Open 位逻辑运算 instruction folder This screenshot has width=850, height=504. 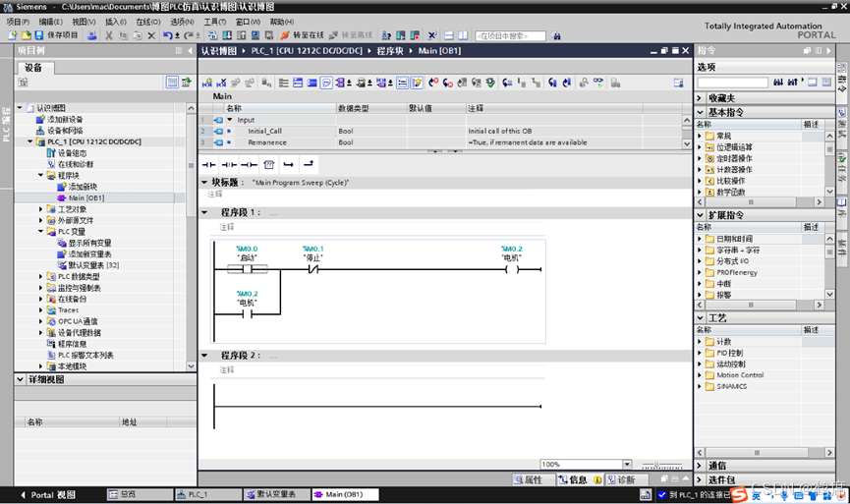[x=734, y=146]
